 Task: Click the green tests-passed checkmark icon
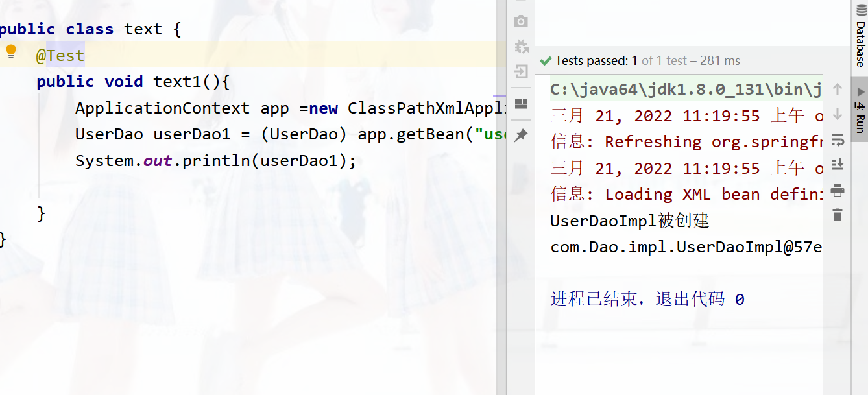[x=545, y=60]
